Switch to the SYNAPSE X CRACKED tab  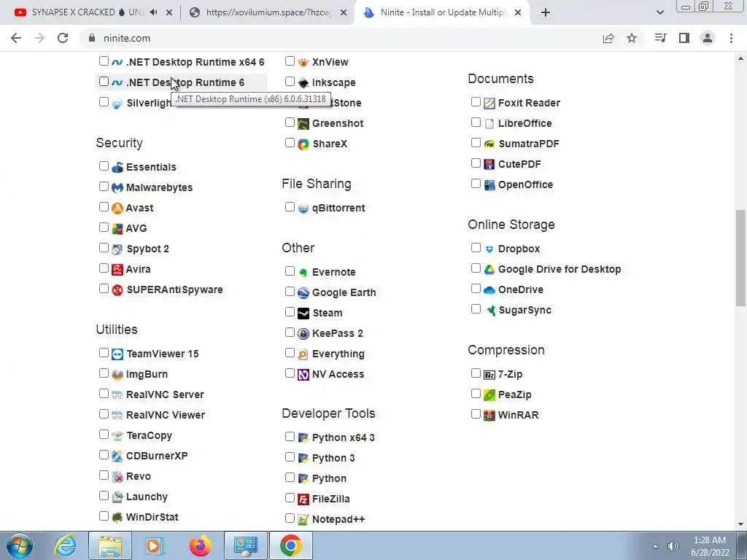click(88, 12)
